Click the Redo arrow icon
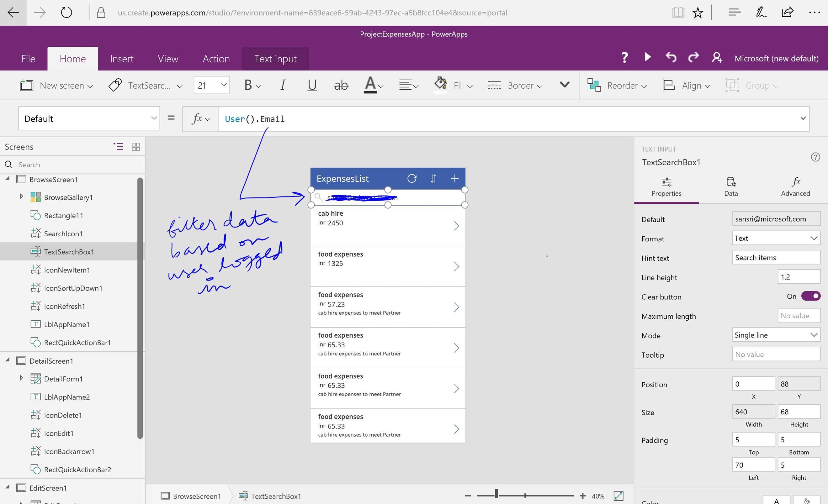Screen dimensions: 828x504 tap(693, 57)
